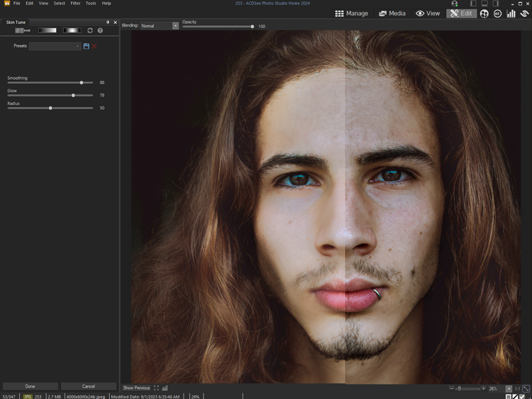Screen dimensions: 532x399
Task: Open the Skin Tune help icon
Action: 100,31
